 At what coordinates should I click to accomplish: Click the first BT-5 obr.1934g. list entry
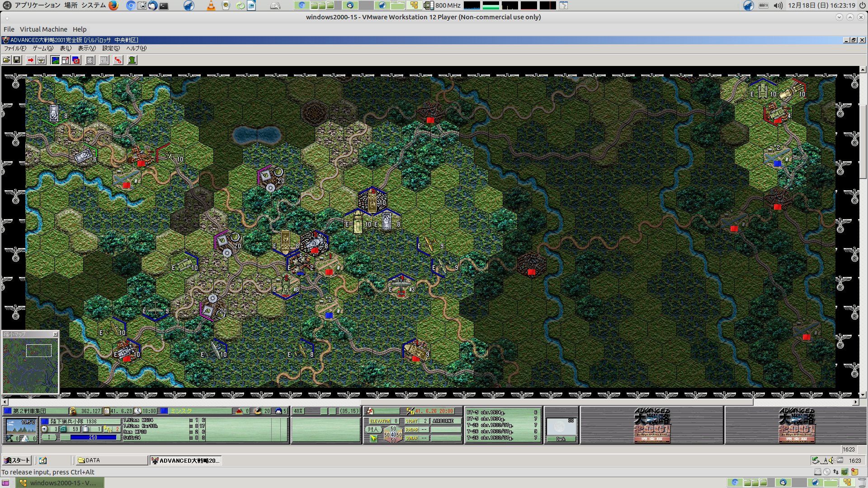(502, 413)
